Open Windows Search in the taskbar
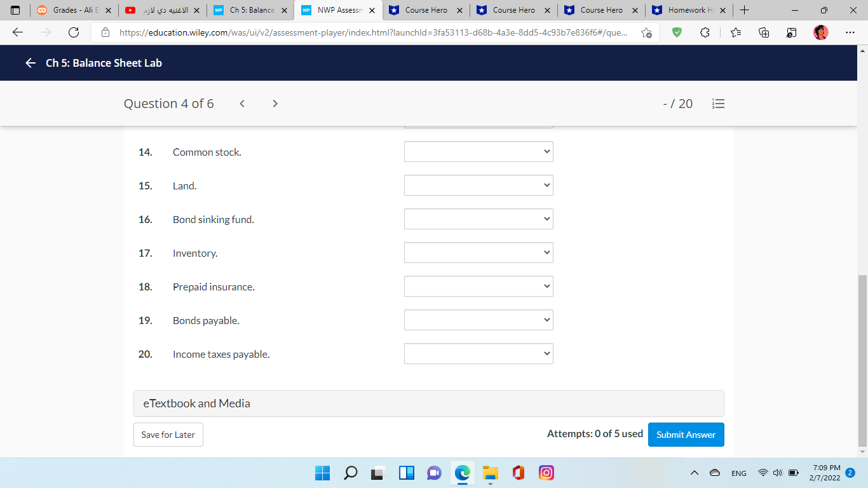 point(351,473)
